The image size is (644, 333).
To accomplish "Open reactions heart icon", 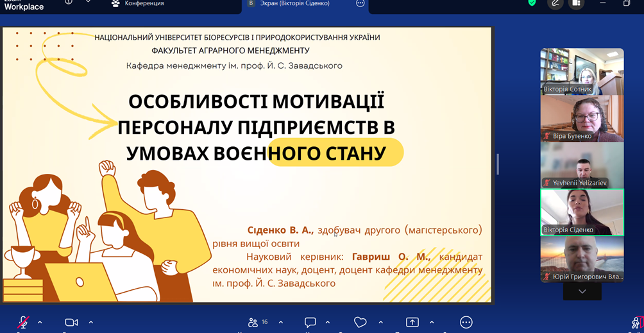I will pyautogui.click(x=360, y=322).
